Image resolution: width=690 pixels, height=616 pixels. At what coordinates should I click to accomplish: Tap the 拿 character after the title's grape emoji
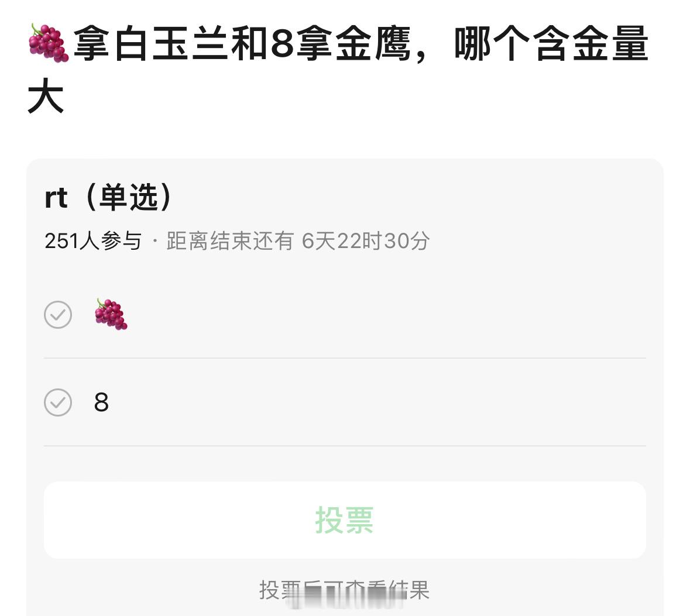[x=91, y=43]
